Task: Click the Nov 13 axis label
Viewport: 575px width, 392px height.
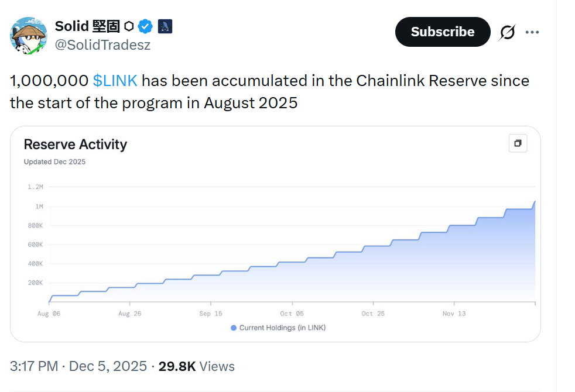Action: pos(454,314)
